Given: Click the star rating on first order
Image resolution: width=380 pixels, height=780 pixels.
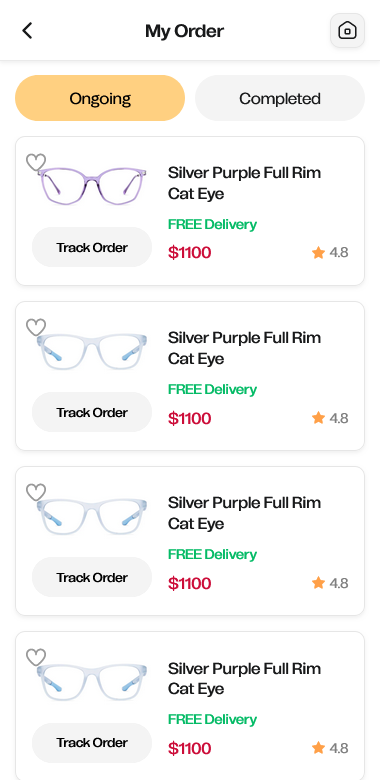Looking at the screenshot, I should coord(330,253).
